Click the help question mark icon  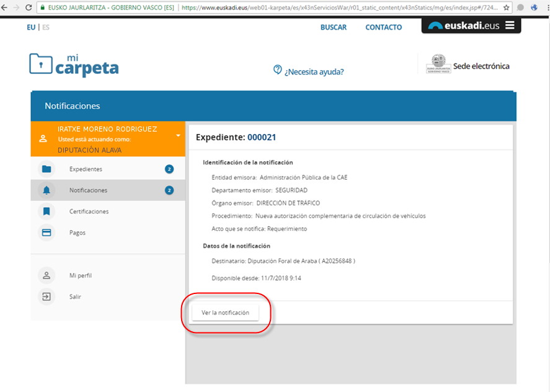coord(278,70)
